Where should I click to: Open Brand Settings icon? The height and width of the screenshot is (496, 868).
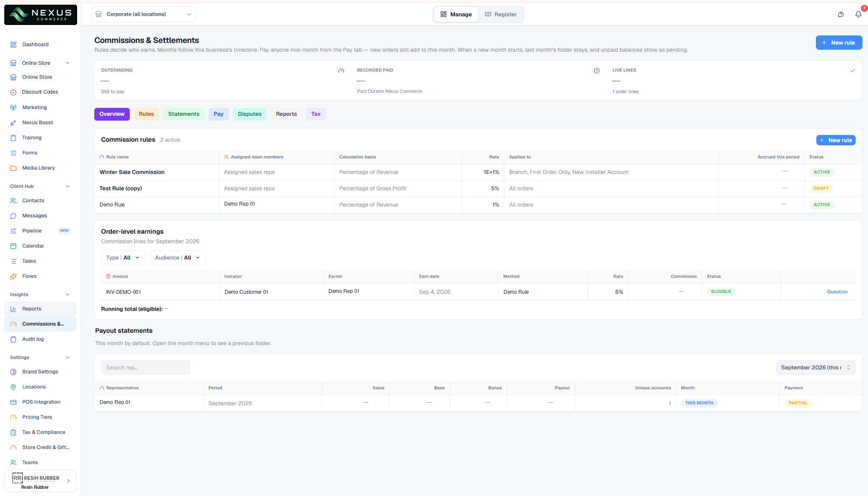click(13, 372)
